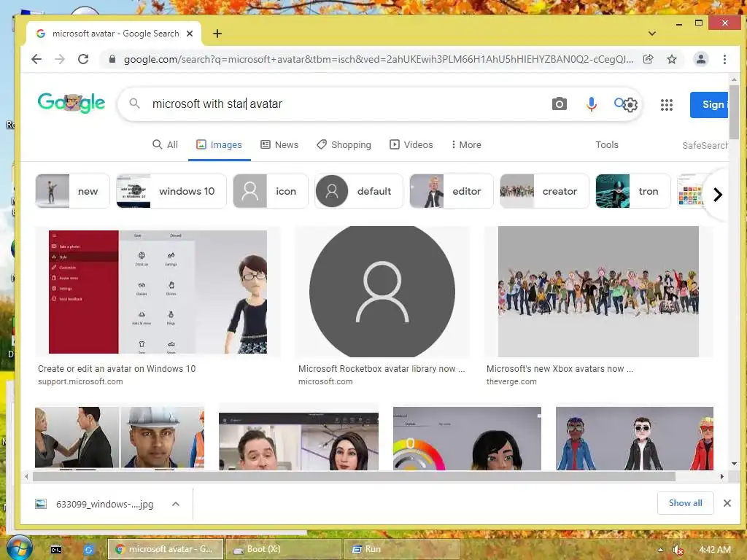Screen dimensions: 747x560
Task: Search by image using the camera icon
Action: point(560,104)
